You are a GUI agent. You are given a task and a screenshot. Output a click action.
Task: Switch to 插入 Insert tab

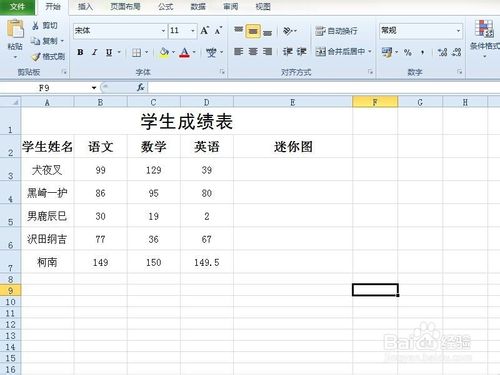(85, 7)
